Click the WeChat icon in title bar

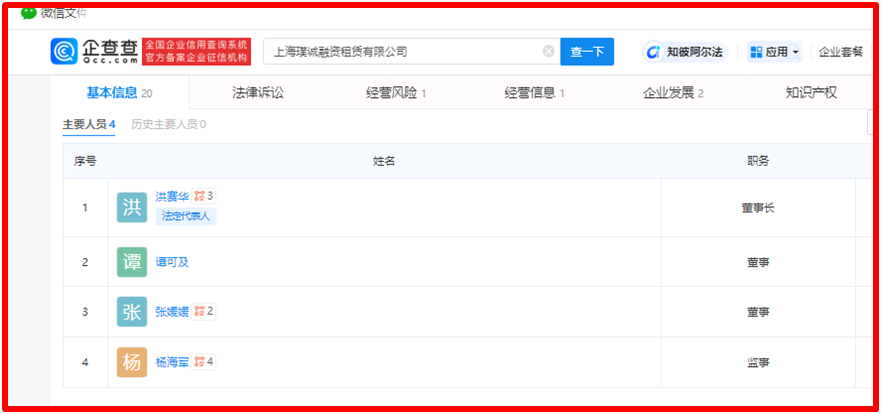[x=29, y=12]
